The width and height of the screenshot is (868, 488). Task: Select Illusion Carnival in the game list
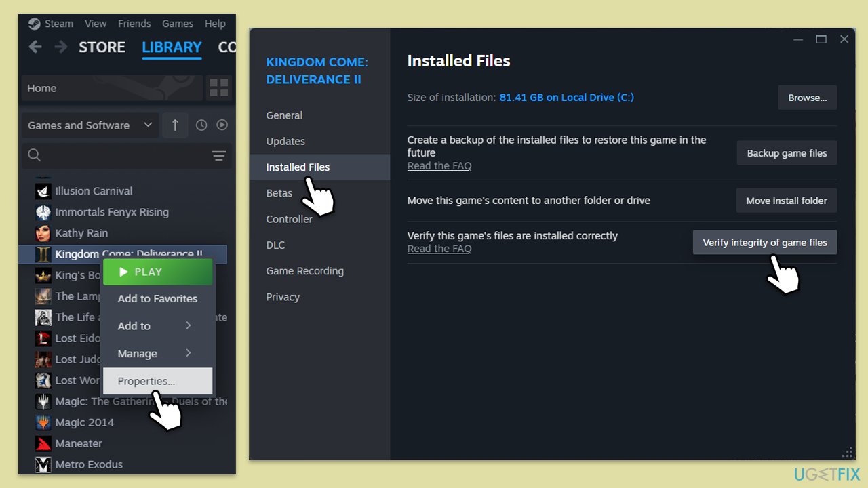[x=94, y=191]
